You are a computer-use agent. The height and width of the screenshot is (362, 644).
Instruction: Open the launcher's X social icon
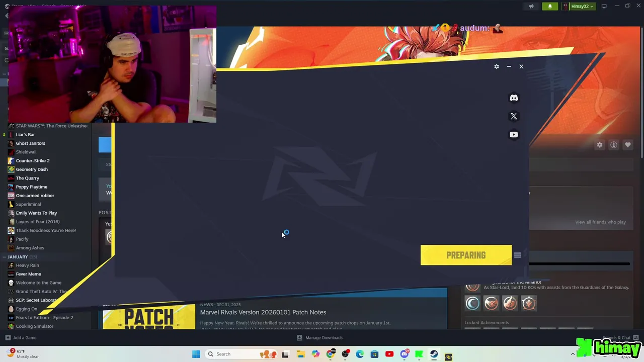(514, 116)
